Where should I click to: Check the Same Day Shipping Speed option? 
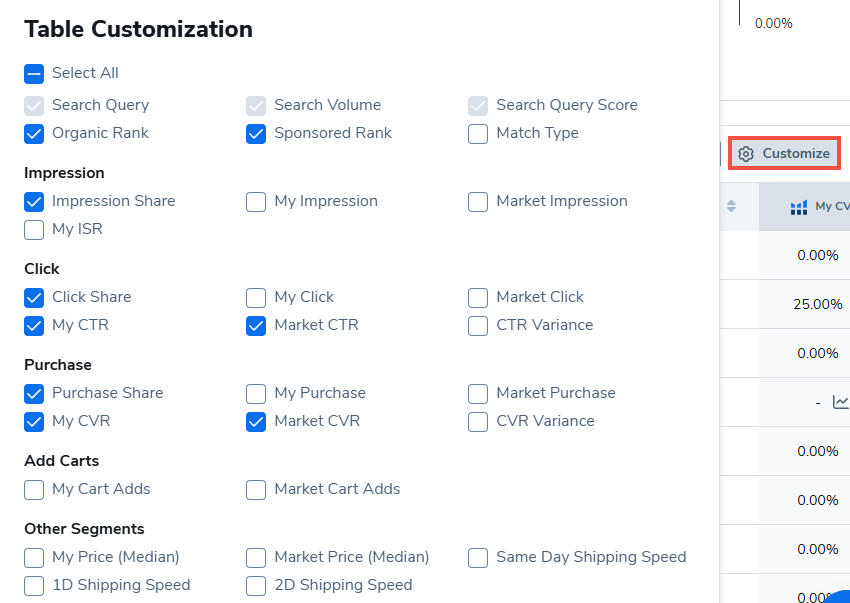(477, 557)
